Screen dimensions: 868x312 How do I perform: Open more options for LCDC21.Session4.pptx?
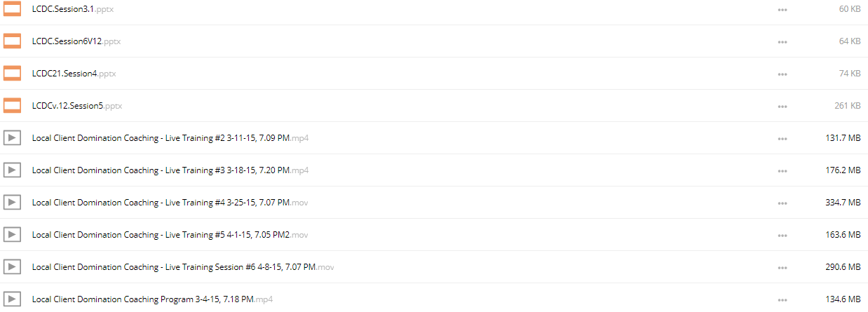782,74
